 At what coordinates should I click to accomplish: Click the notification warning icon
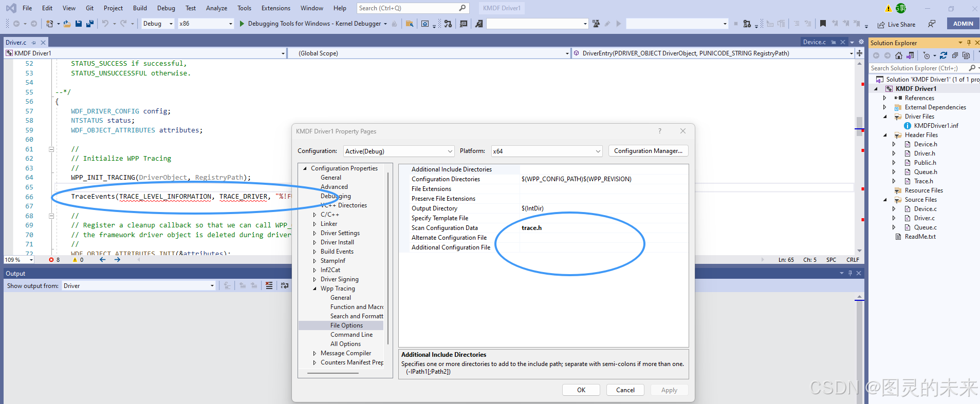pyautogui.click(x=888, y=8)
